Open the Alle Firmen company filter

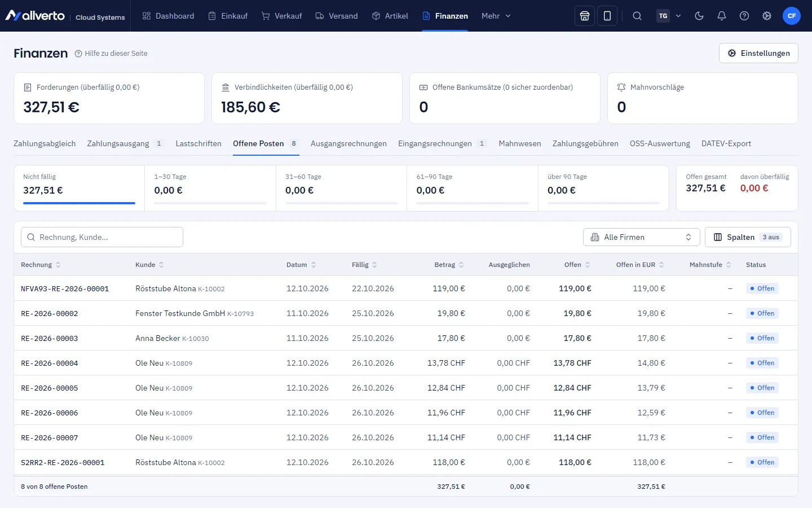(x=641, y=237)
